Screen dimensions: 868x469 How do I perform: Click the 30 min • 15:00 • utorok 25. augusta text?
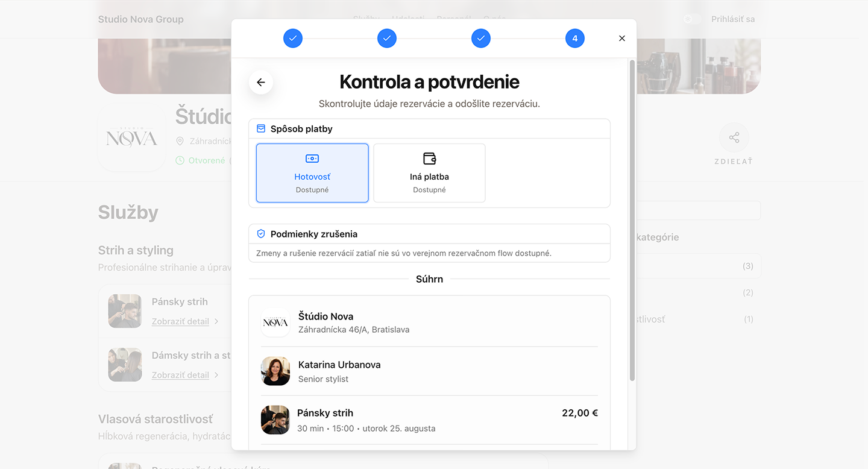point(366,429)
